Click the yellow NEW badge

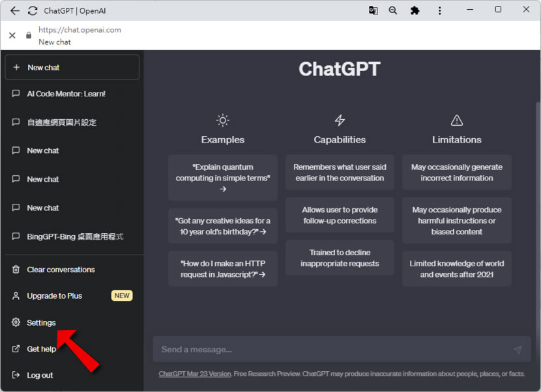(122, 296)
